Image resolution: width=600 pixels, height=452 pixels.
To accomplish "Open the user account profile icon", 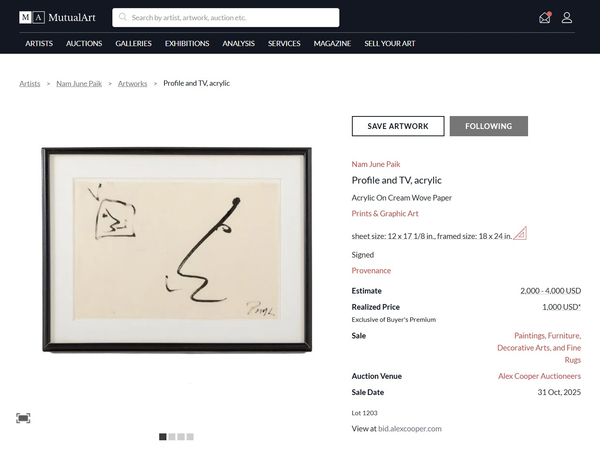I will coord(567,17).
